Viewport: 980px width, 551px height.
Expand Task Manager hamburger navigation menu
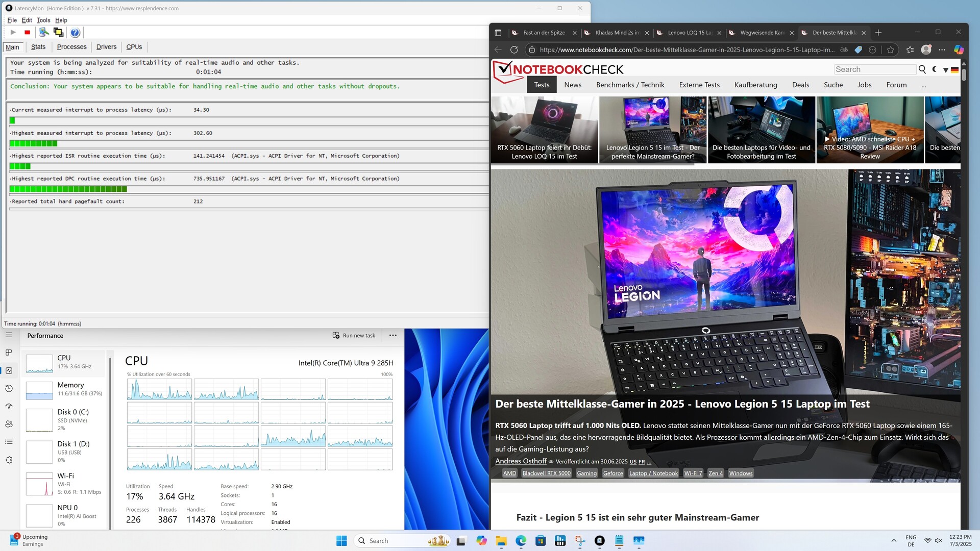[x=9, y=335]
